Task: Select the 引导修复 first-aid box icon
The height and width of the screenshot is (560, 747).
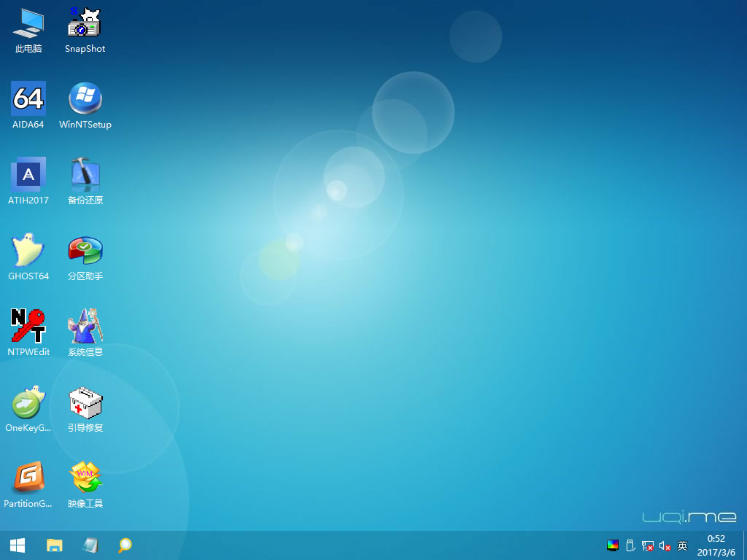Action: click(85, 408)
